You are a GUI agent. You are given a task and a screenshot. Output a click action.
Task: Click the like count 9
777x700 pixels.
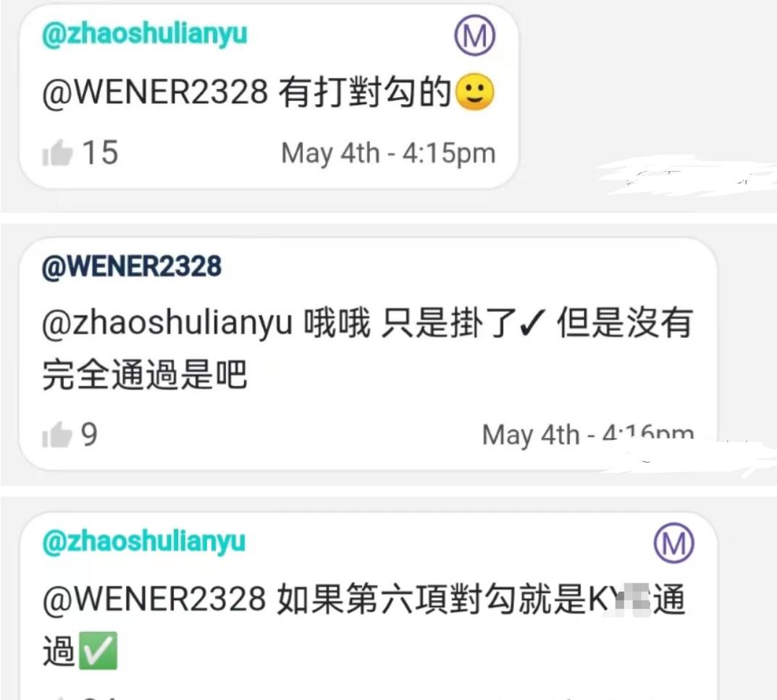click(89, 434)
